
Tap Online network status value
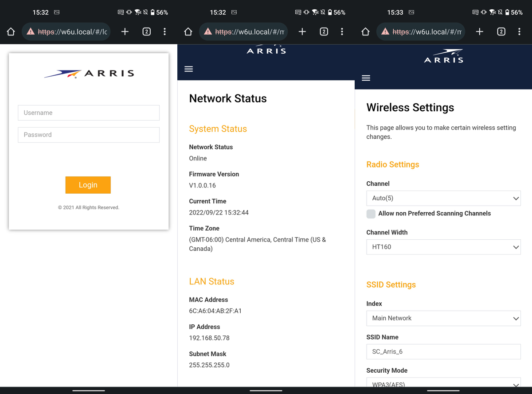pyautogui.click(x=198, y=159)
